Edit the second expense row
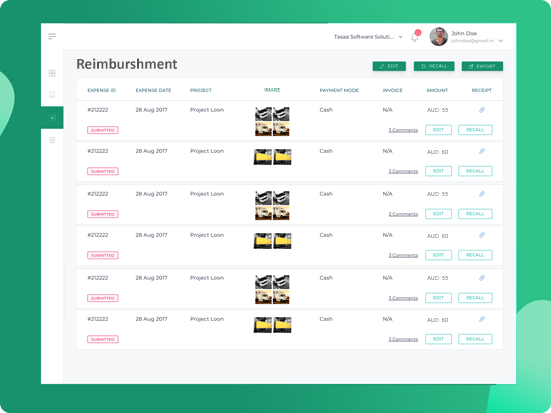This screenshot has width=551, height=413. click(438, 171)
